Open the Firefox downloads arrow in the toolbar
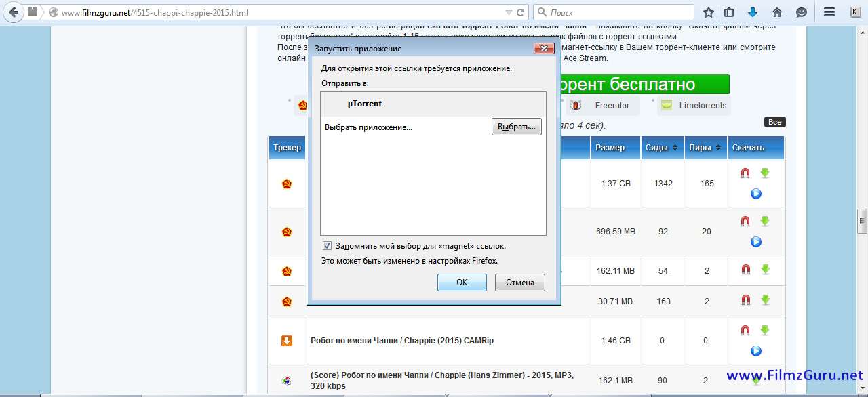This screenshot has width=868, height=397. coord(753,12)
